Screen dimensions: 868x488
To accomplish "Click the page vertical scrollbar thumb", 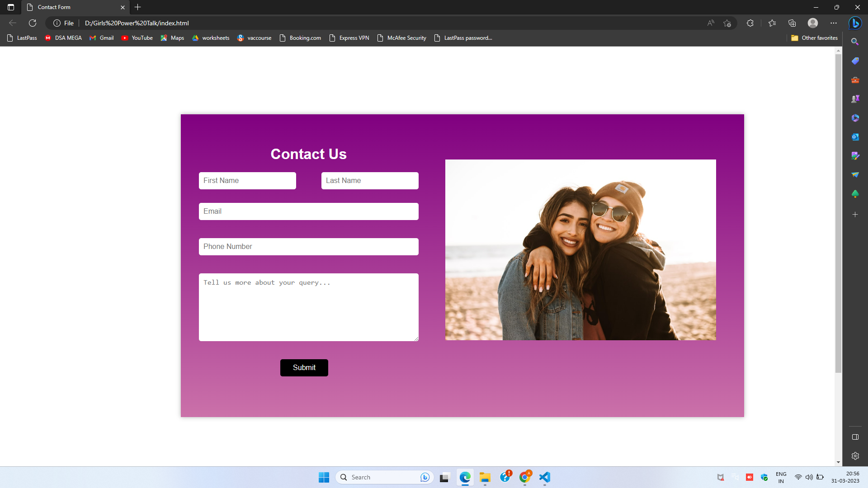I will (x=838, y=212).
